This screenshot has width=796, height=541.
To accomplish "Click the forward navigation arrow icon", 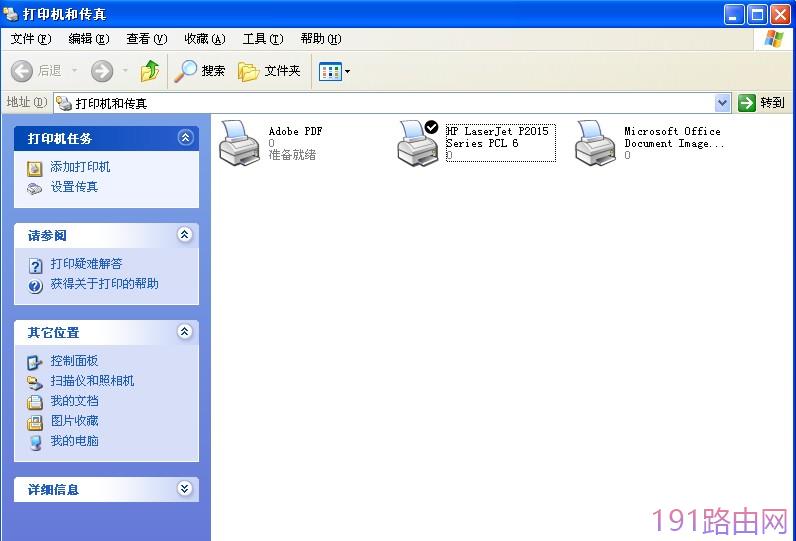I will (x=102, y=71).
